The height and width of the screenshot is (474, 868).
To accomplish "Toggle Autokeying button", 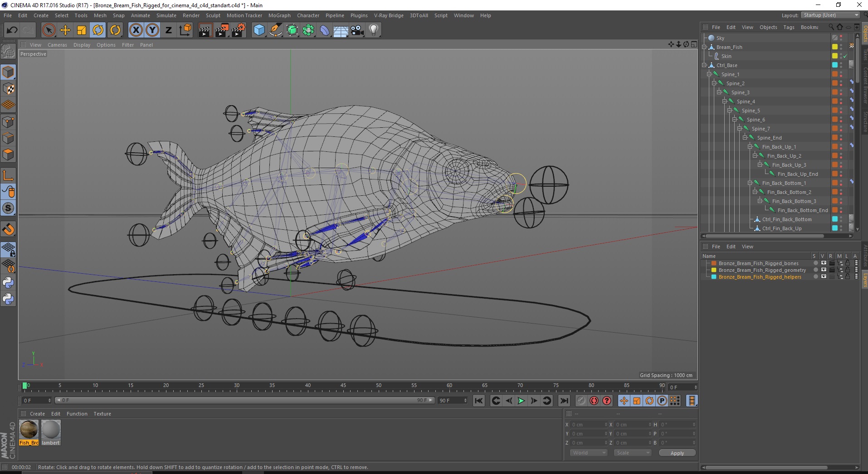I will [x=594, y=401].
